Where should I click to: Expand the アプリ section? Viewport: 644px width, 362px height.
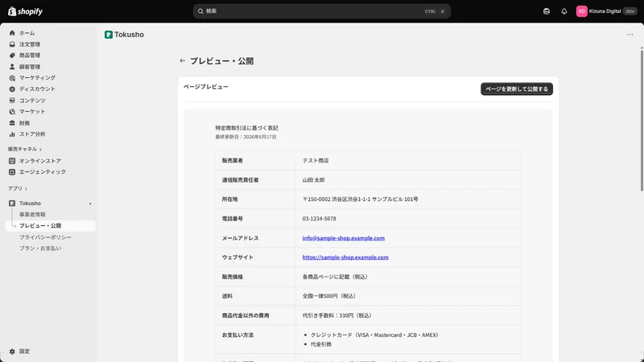17,188
